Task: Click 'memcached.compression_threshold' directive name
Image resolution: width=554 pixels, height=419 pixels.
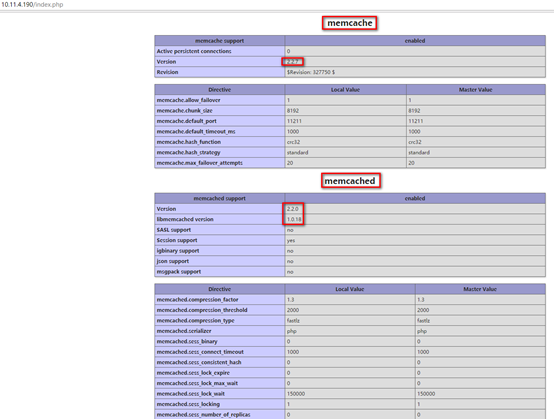Action: (202, 310)
